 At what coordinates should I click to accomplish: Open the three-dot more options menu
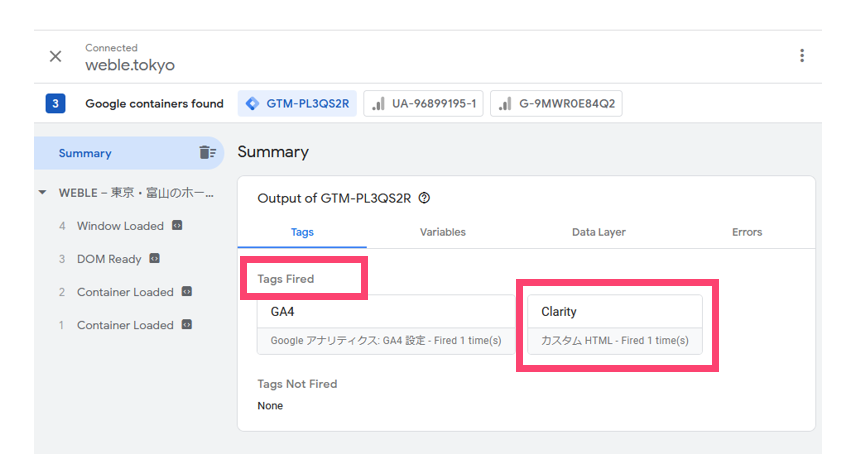[801, 56]
